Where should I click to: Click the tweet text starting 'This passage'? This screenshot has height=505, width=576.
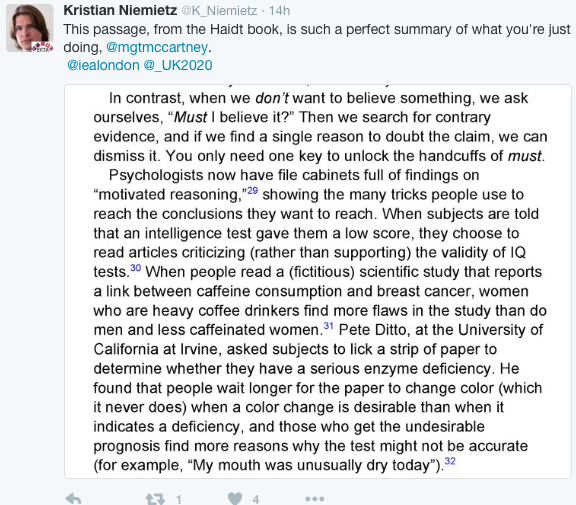[x=317, y=38]
